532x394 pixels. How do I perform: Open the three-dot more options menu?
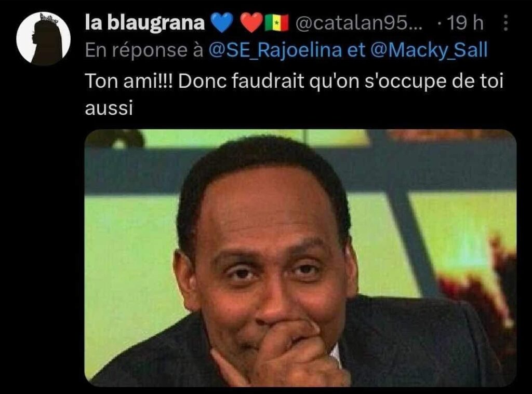tap(506, 23)
